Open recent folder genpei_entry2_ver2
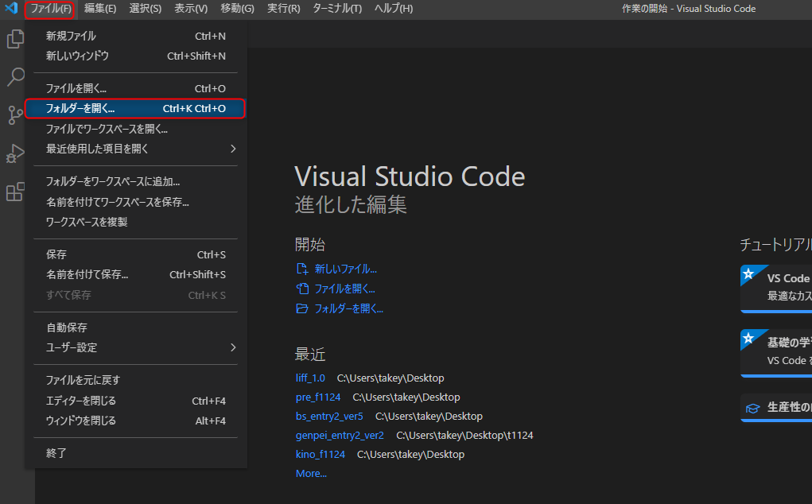This screenshot has height=504, width=812. click(x=340, y=436)
